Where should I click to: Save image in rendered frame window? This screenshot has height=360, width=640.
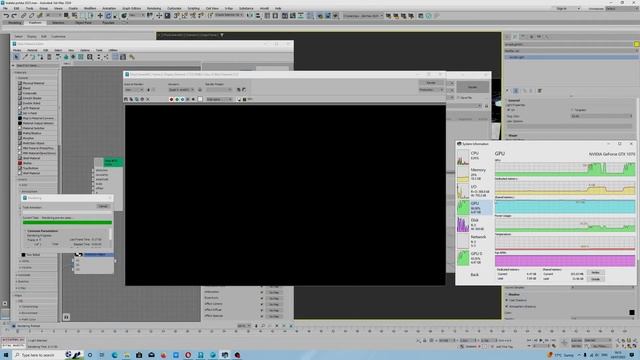click(126, 99)
